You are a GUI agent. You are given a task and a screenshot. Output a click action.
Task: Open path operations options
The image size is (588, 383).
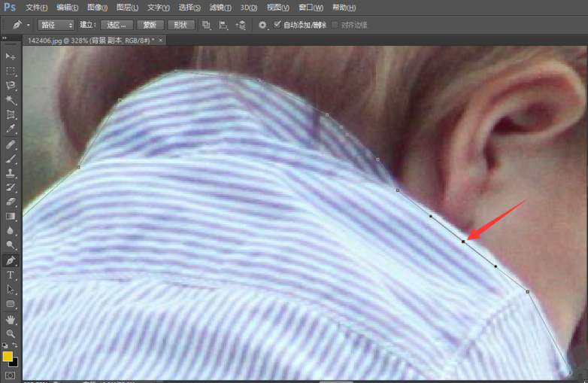206,25
